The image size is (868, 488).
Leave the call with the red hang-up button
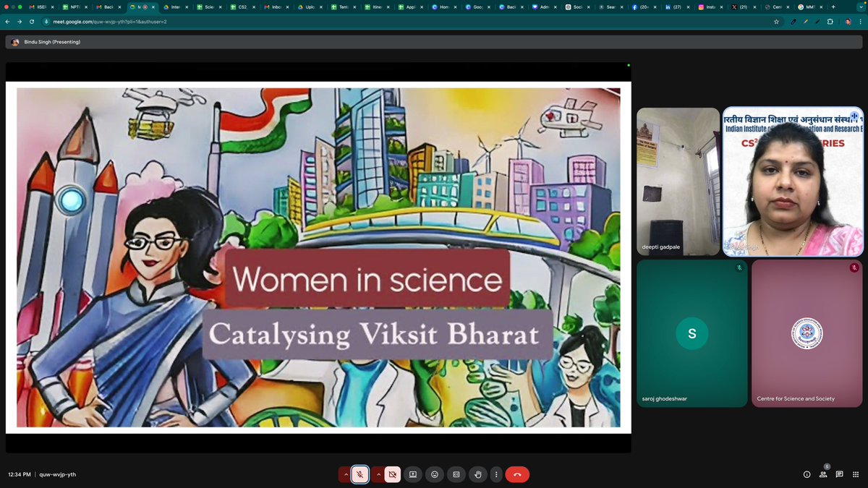(x=518, y=474)
